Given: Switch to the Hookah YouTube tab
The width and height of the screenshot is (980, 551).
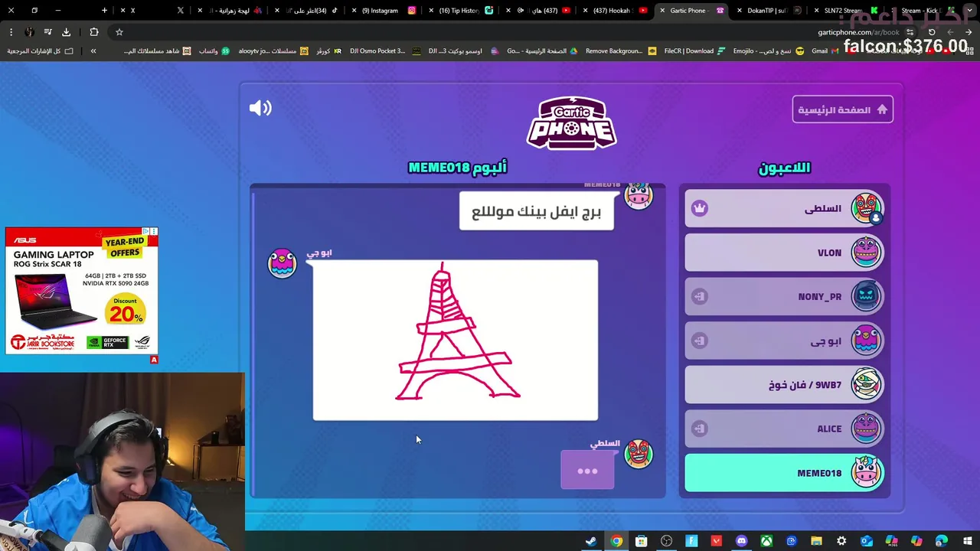Looking at the screenshot, I should click(612, 11).
